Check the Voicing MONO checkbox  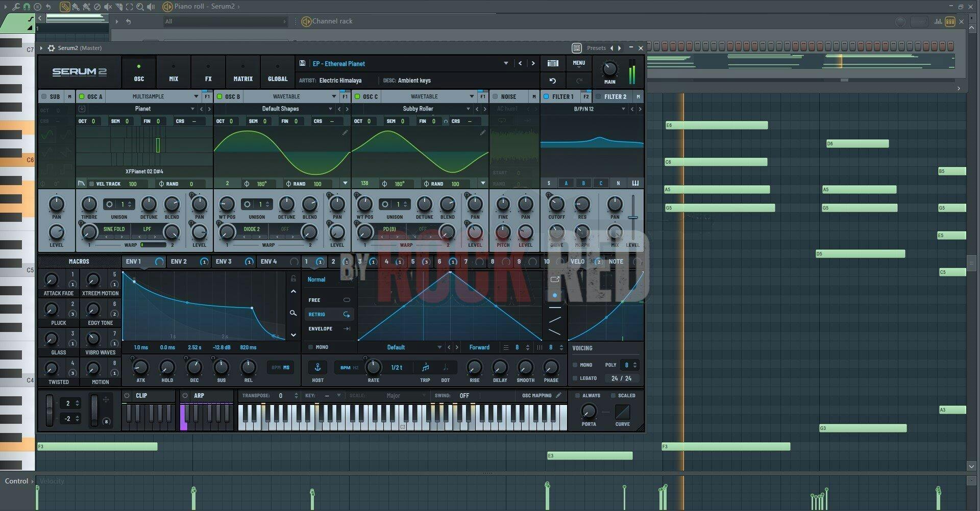coord(575,365)
